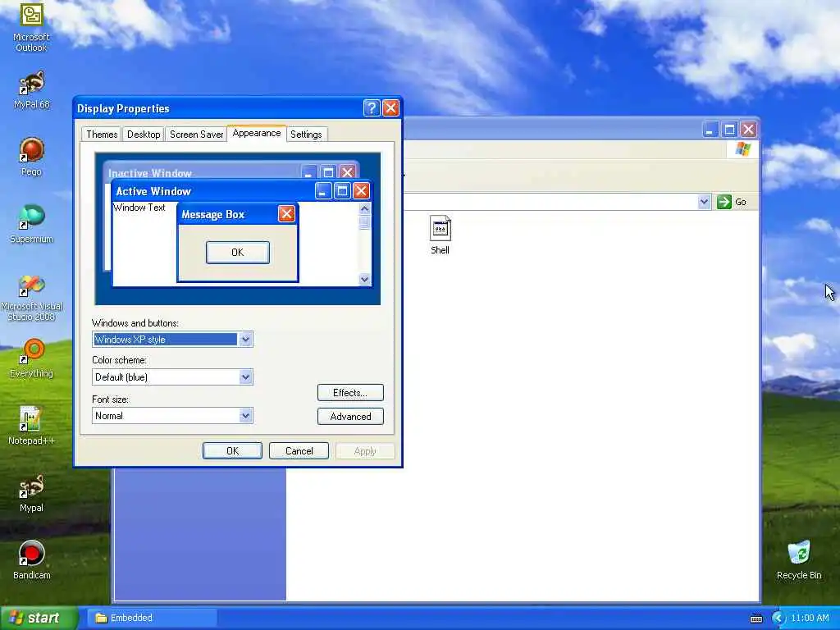Switch to the Settings tab
Screen dimensions: 840x630
(x=306, y=135)
